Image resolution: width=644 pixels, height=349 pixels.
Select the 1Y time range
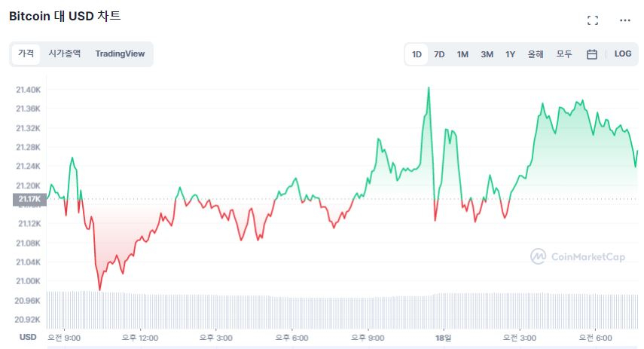coord(511,54)
